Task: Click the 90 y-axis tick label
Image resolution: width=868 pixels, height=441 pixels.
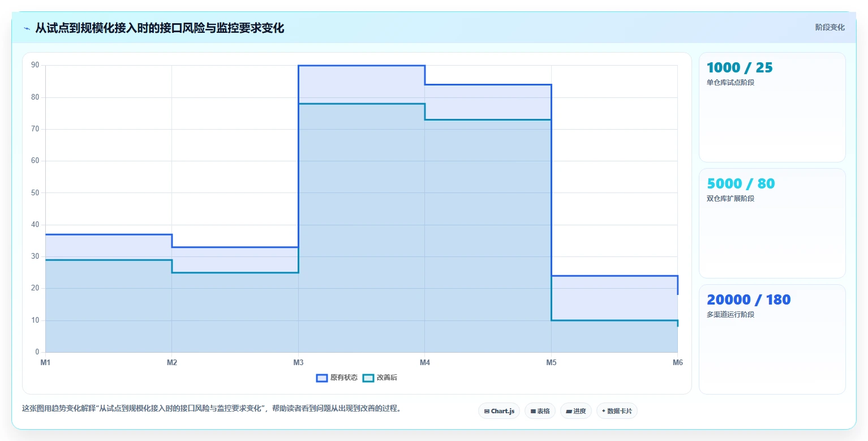Action: click(35, 65)
